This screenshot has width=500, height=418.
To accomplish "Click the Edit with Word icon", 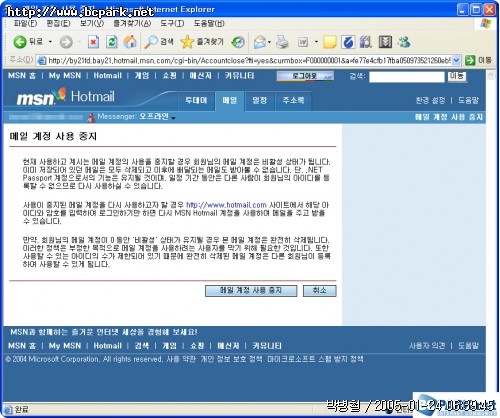I will [x=303, y=42].
